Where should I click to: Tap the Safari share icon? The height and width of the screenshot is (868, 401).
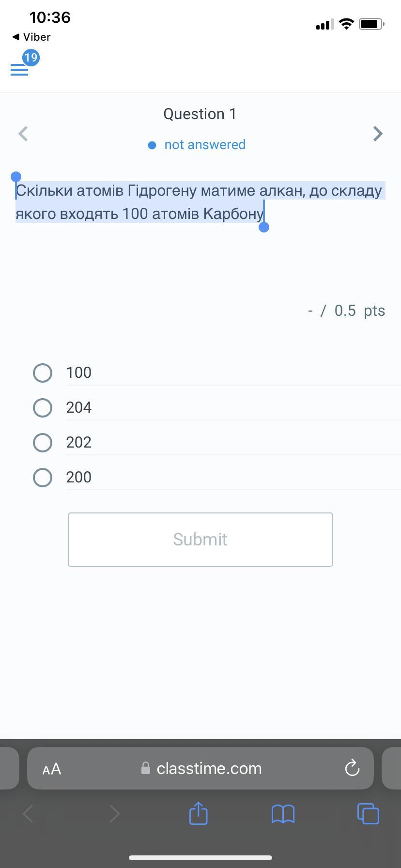[198, 813]
